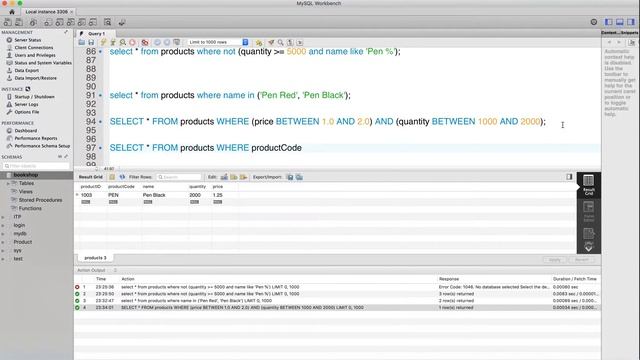The height and width of the screenshot is (360, 640).
Task: Open the object inspector icon in main toolbar
Action: 33,22
